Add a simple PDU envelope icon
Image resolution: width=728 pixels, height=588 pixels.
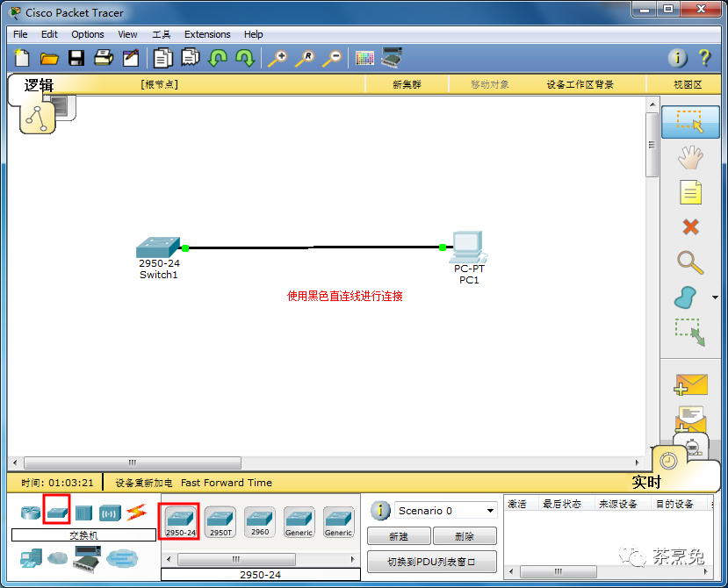[690, 384]
